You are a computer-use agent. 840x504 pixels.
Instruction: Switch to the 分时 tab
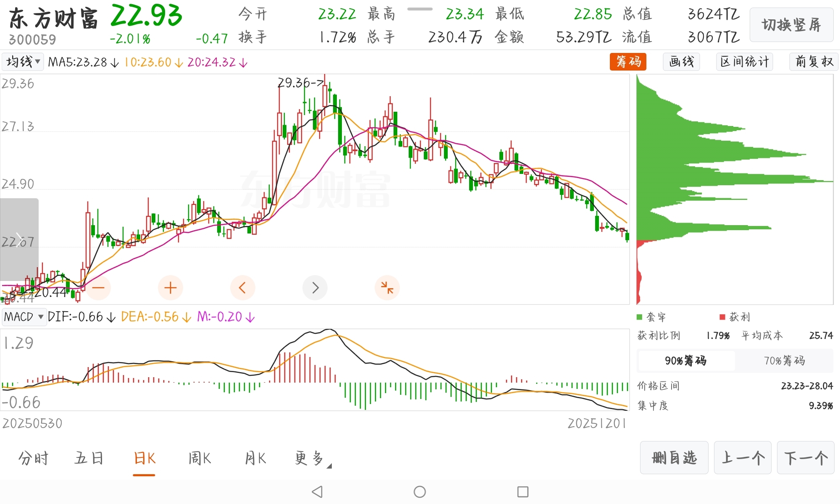click(34, 458)
